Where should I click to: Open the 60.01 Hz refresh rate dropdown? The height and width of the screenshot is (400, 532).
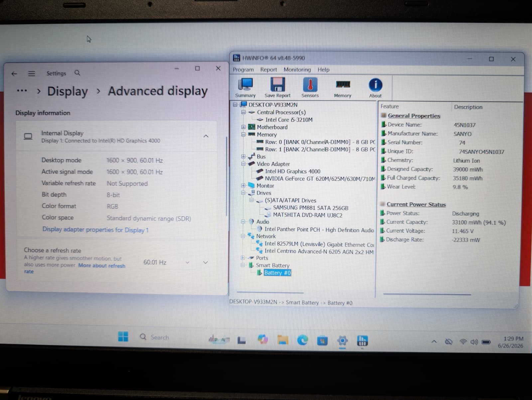pyautogui.click(x=166, y=262)
